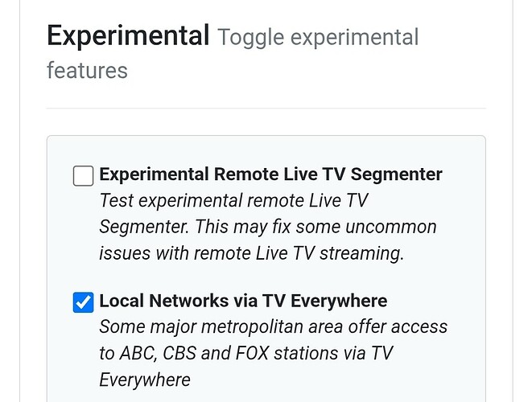The height and width of the screenshot is (402, 532).
Task: Click the "Experimental" section heading
Action: (128, 36)
